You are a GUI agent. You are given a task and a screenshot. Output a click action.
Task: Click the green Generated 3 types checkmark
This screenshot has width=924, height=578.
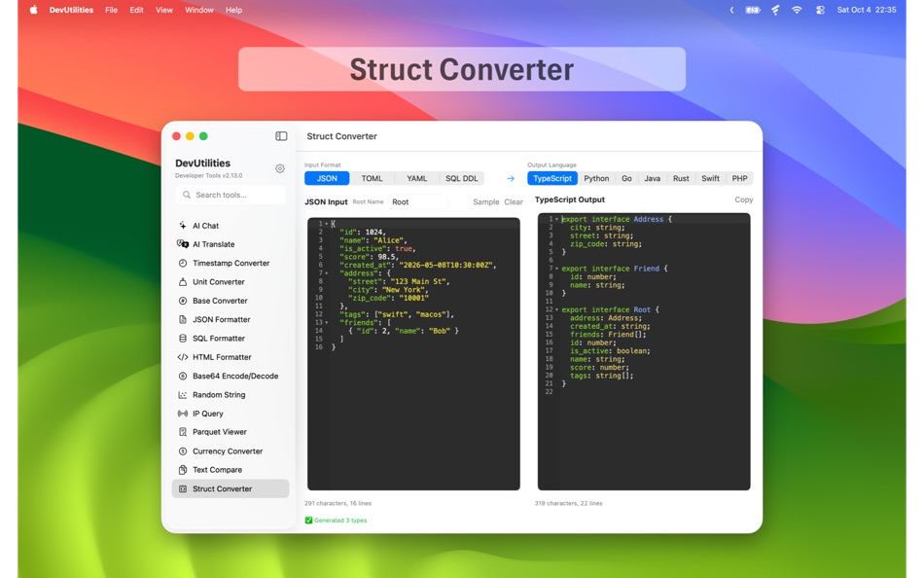click(308, 521)
